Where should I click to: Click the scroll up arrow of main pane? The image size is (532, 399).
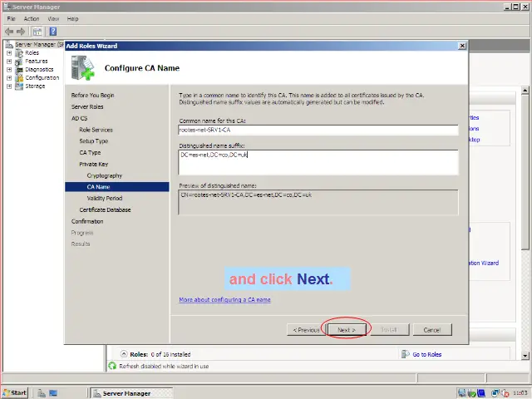[525, 91]
